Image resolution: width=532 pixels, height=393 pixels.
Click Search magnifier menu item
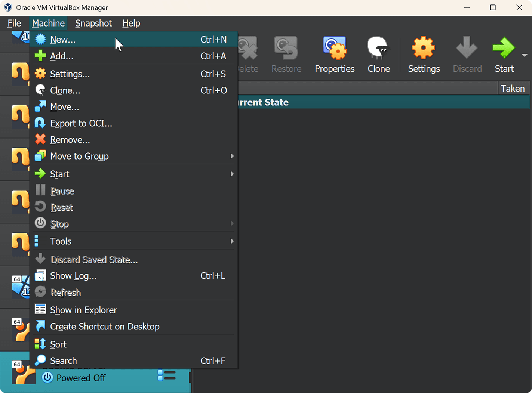tap(64, 361)
